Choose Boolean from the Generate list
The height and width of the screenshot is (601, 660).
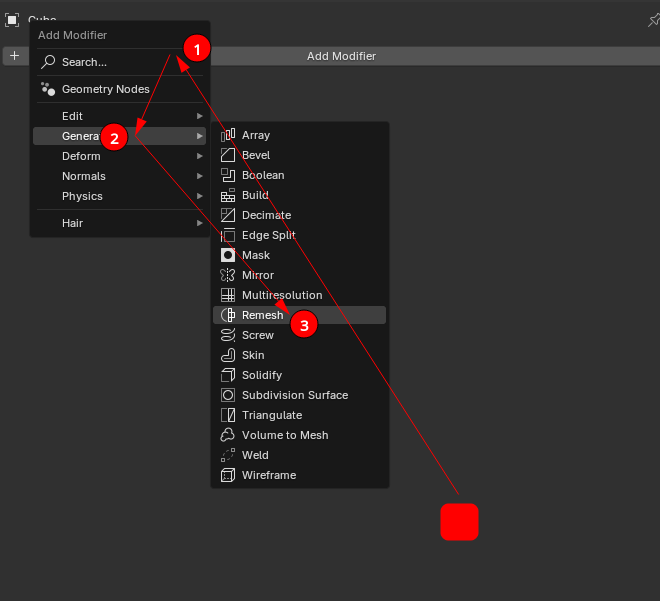263,175
